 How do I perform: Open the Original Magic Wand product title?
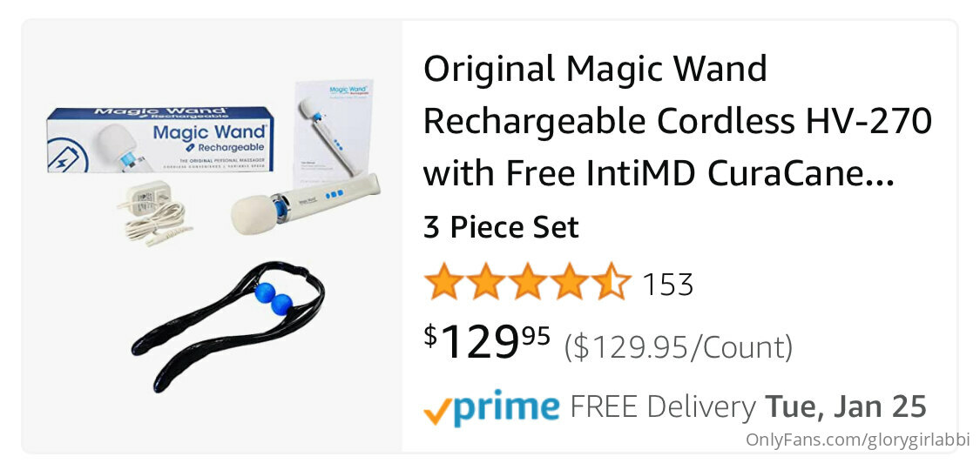tap(678, 122)
